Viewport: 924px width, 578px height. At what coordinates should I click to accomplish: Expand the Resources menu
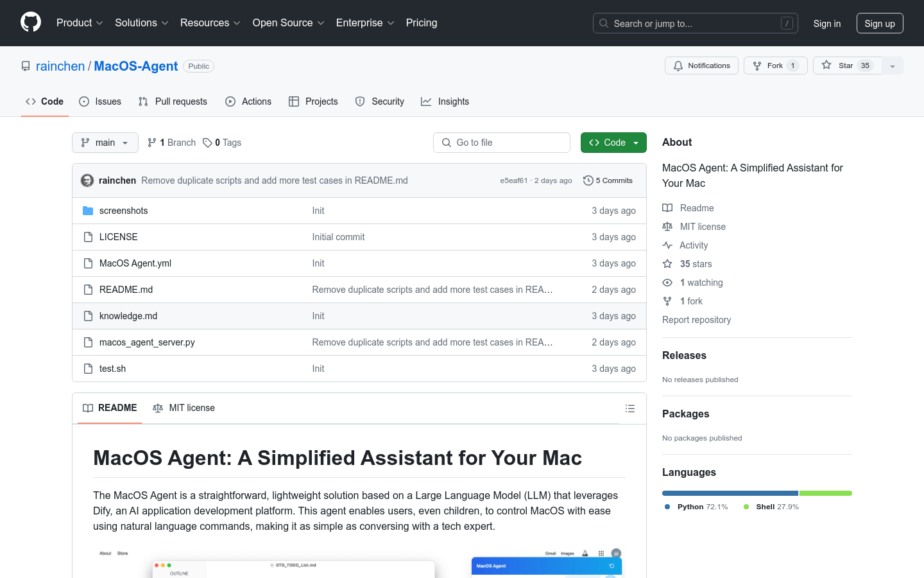210,23
